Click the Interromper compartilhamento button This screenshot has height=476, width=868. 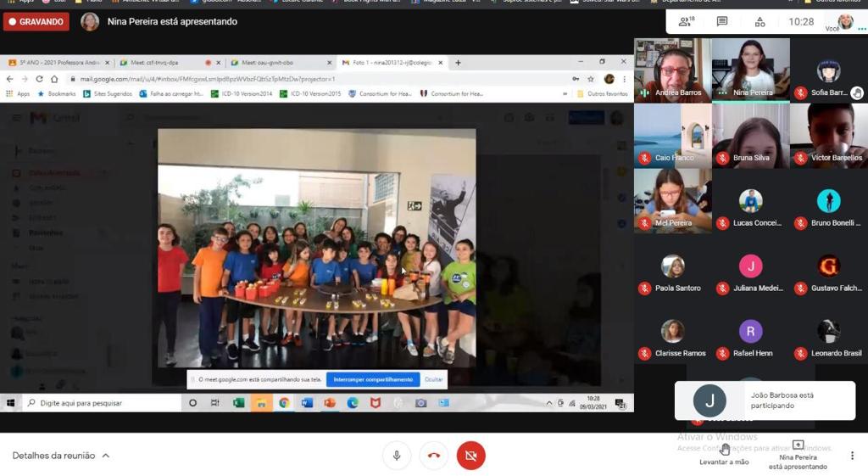(x=373, y=379)
